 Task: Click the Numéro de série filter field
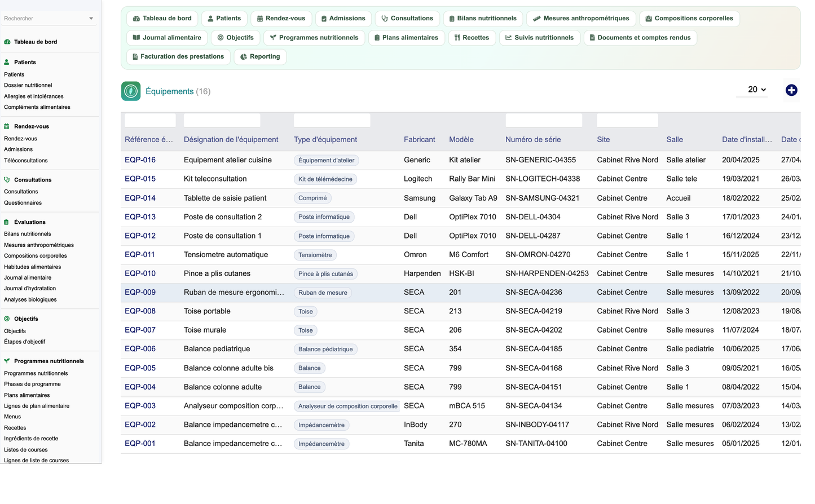(x=544, y=120)
